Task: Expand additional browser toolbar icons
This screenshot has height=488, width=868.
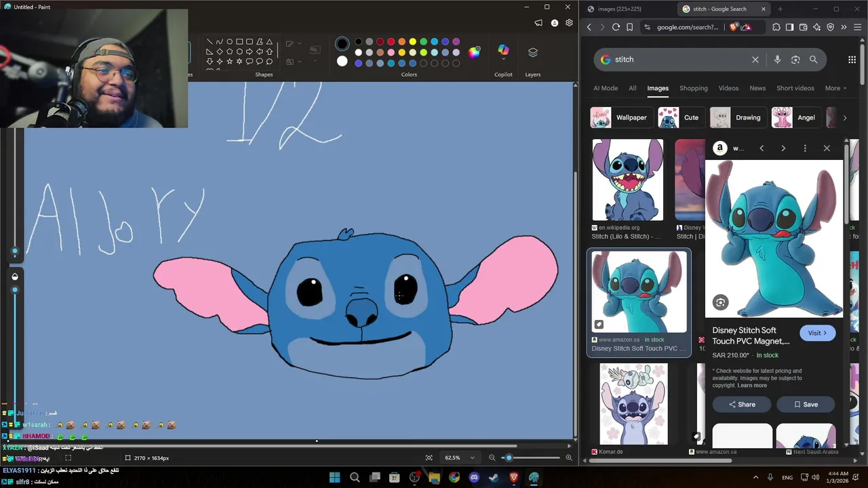Action: point(844,27)
